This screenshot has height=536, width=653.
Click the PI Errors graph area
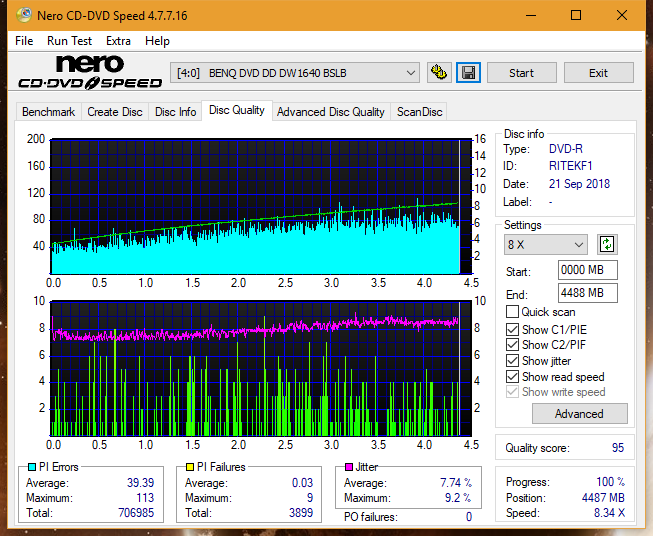(x=261, y=207)
